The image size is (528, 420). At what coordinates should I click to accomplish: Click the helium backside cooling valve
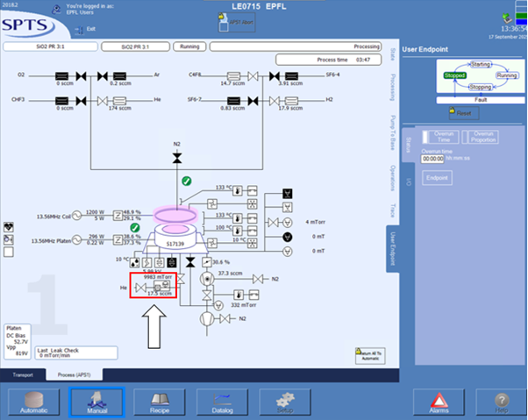tap(141, 287)
